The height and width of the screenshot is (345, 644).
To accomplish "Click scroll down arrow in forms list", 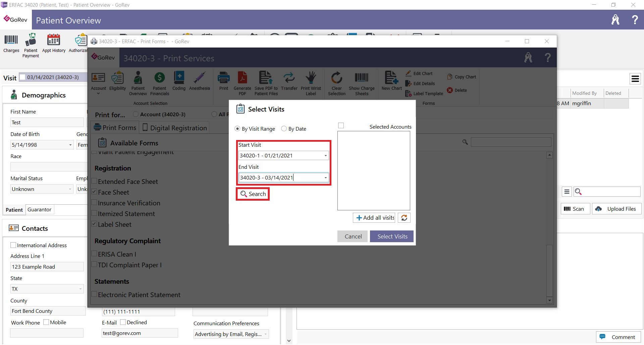I will pyautogui.click(x=549, y=300).
